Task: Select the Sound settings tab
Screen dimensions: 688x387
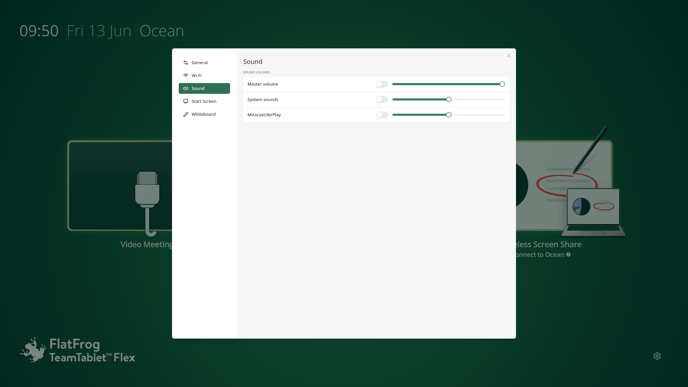Action: coord(204,88)
